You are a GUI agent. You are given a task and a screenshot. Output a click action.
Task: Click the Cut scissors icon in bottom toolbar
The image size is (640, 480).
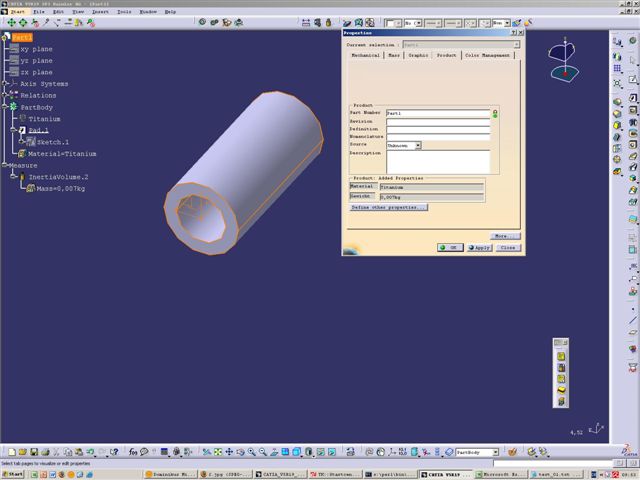56,452
